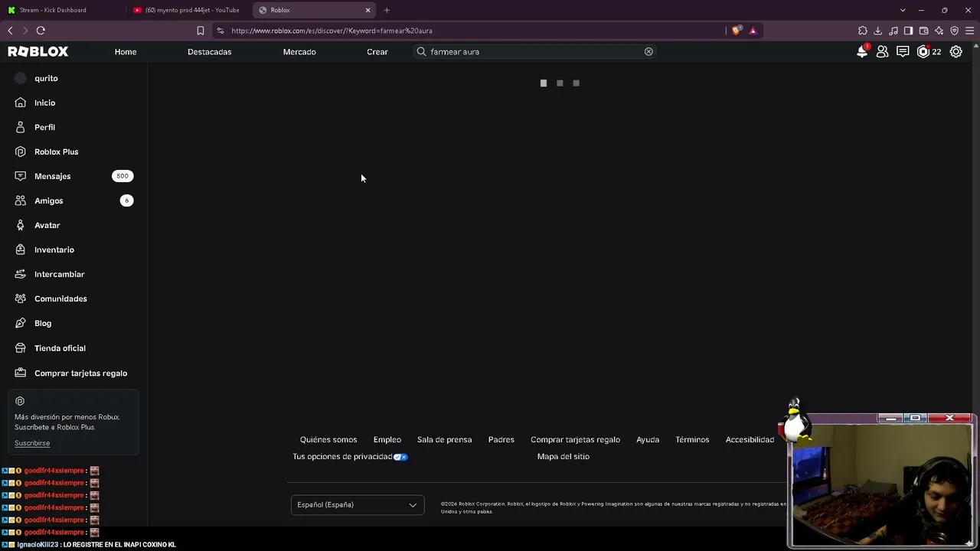Close the Roblox tab
This screenshot has width=980, height=551.
(367, 10)
